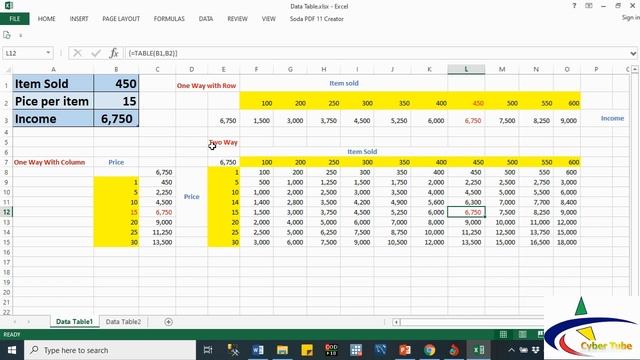Click the Name Box showing L12
This screenshot has height=360, width=640.
pos(23,53)
